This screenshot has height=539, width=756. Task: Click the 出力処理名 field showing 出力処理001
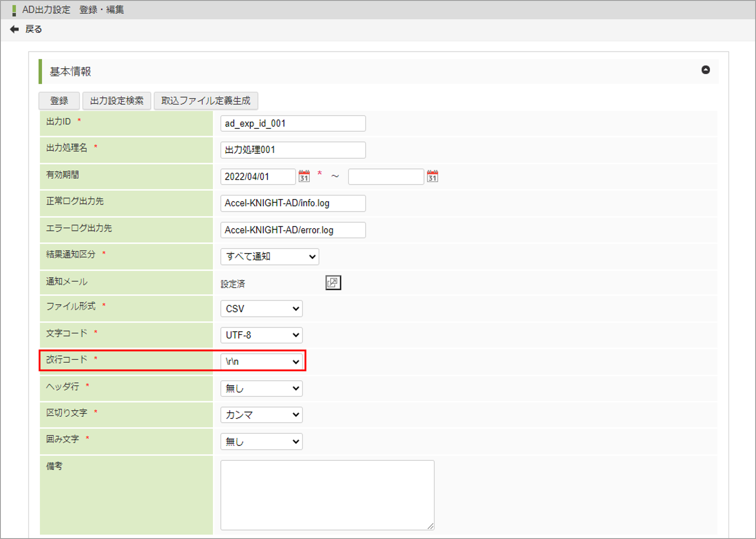click(293, 150)
